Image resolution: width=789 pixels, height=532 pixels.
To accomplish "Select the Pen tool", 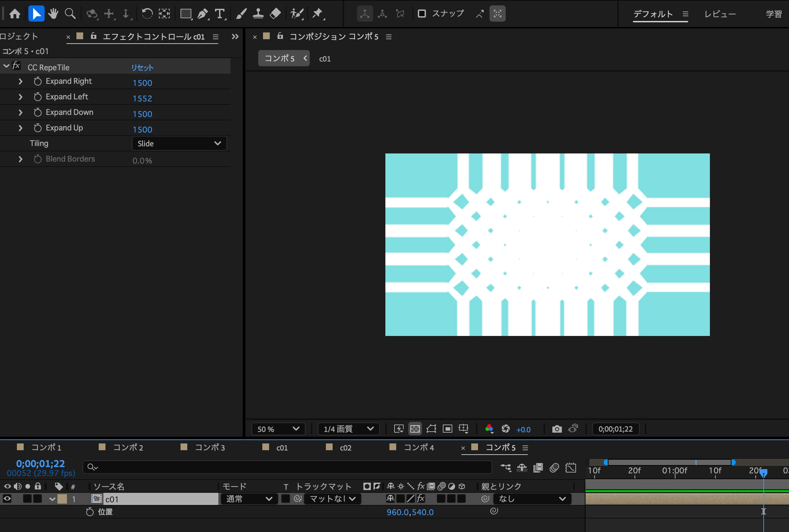I will (202, 14).
